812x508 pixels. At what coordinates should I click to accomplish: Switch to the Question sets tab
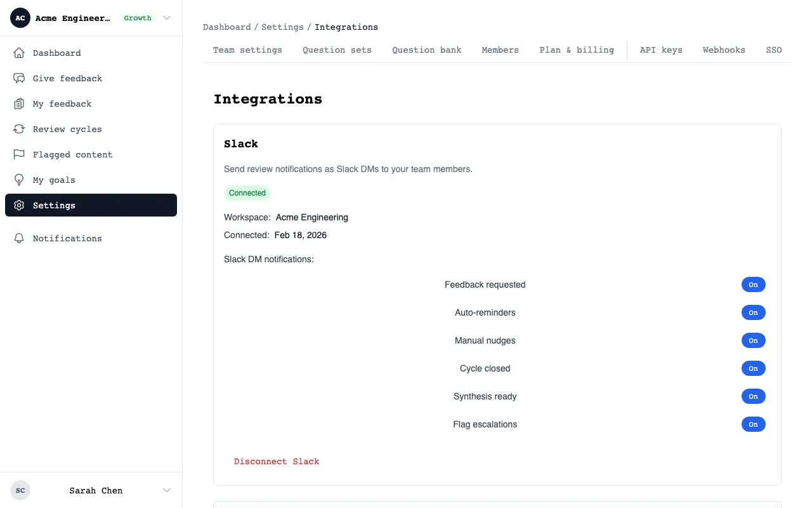[x=337, y=50]
